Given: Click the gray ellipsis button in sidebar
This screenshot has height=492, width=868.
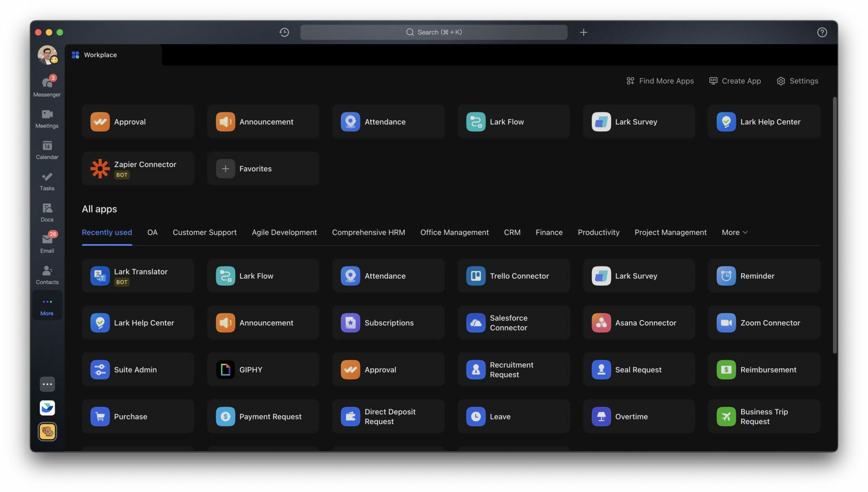Looking at the screenshot, I should pos(47,384).
